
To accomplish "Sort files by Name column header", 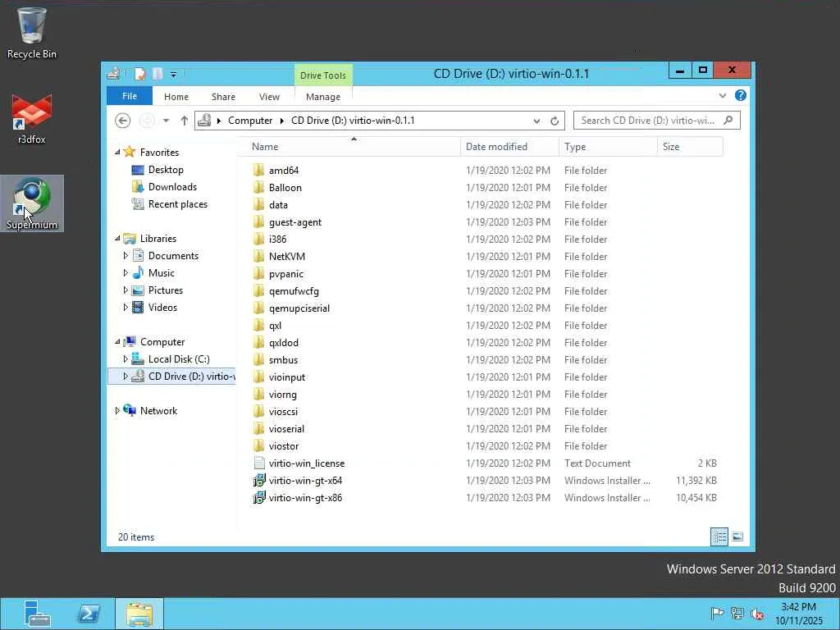I will (x=348, y=147).
